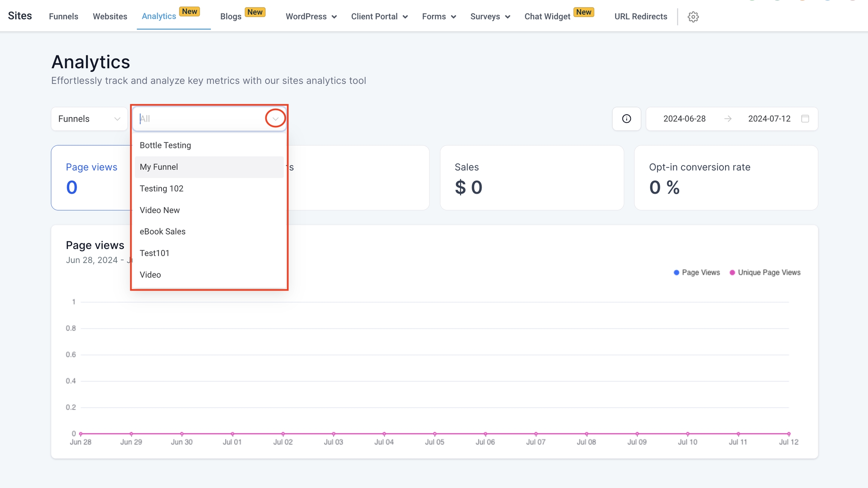
Task: Open URL Redirects page
Action: [640, 17]
